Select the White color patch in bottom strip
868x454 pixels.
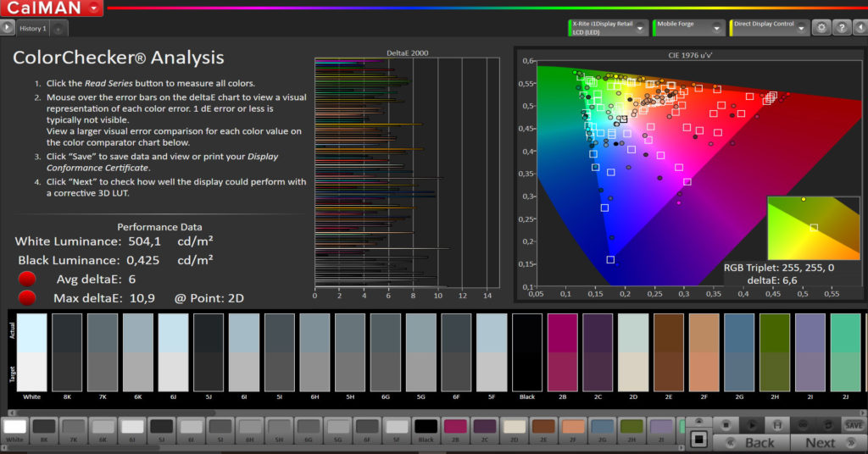click(14, 428)
